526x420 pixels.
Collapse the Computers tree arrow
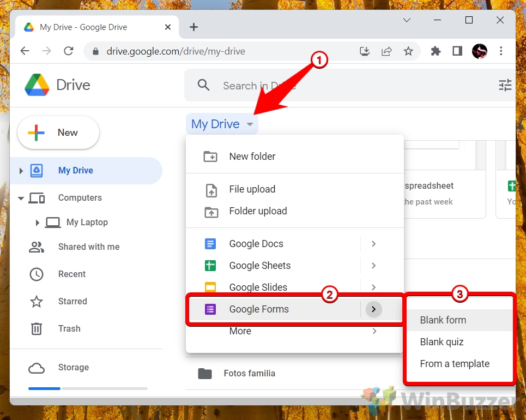21,198
